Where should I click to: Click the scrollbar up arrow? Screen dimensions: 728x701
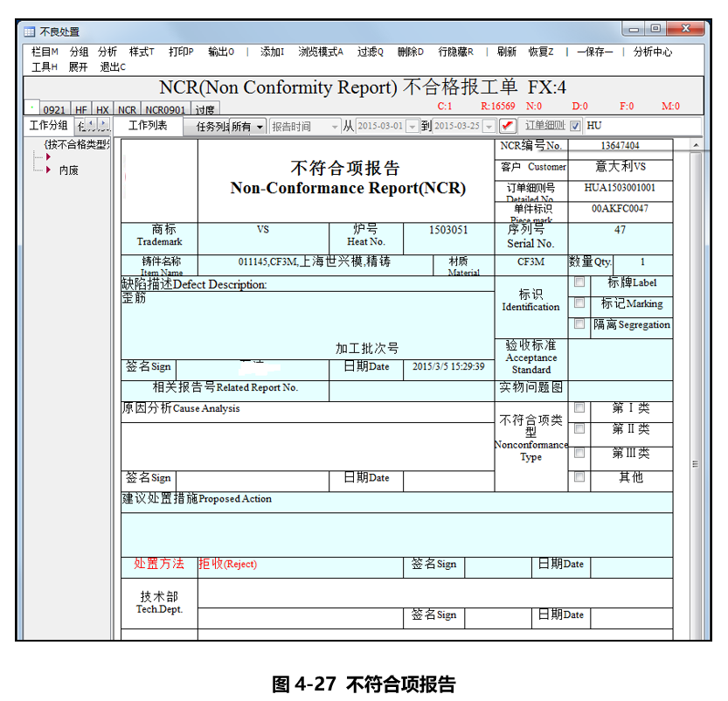(x=696, y=145)
